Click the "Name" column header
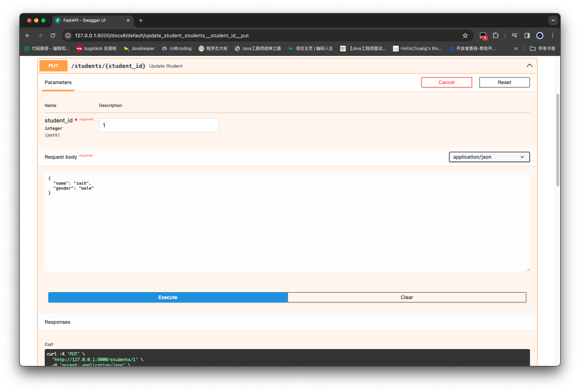Viewport: 580px width, 392px height. (50, 106)
